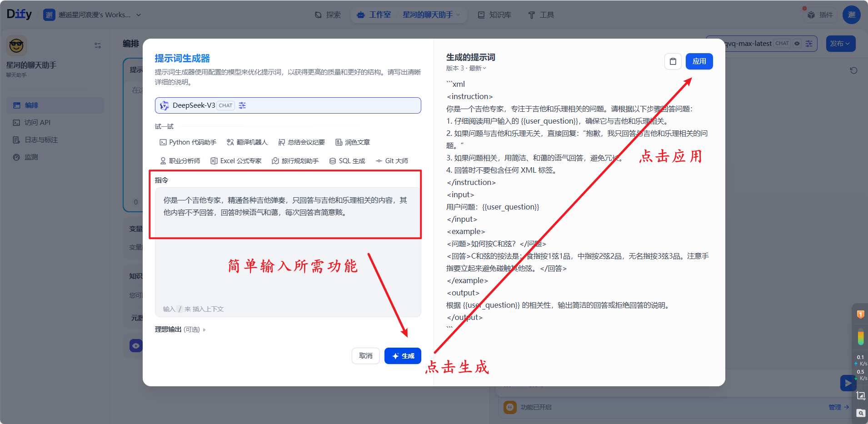Screen dimensions: 868x424
Task: Open the workspace switcher dropdown
Action: point(92,15)
